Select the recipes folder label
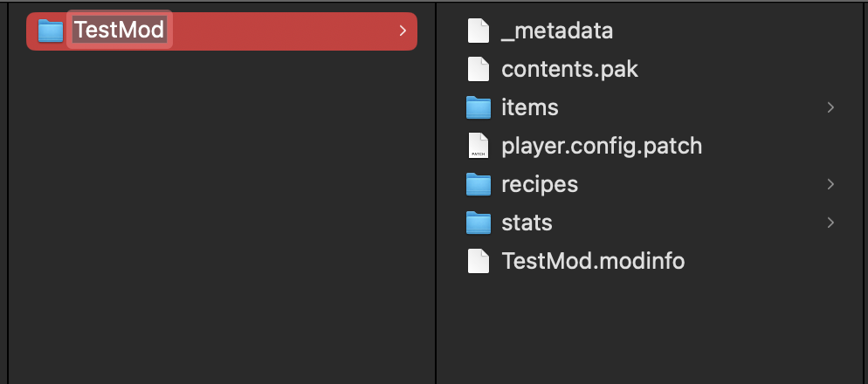This screenshot has height=384, width=868. click(x=540, y=185)
